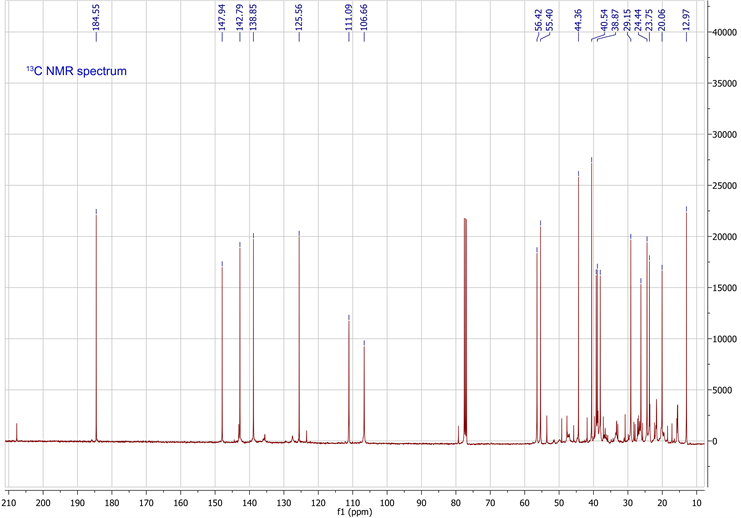
Task: Click the 12.97 peak label
Action: point(687,20)
